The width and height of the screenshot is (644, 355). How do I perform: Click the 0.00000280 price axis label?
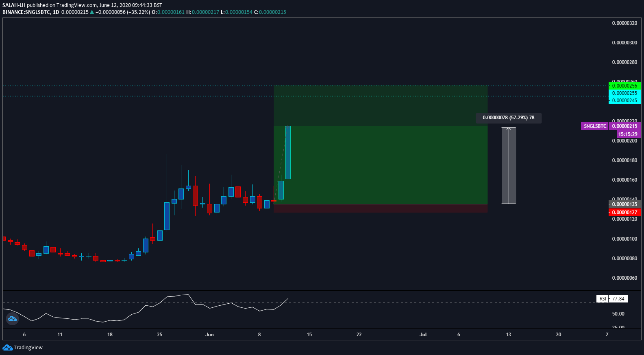click(x=624, y=62)
